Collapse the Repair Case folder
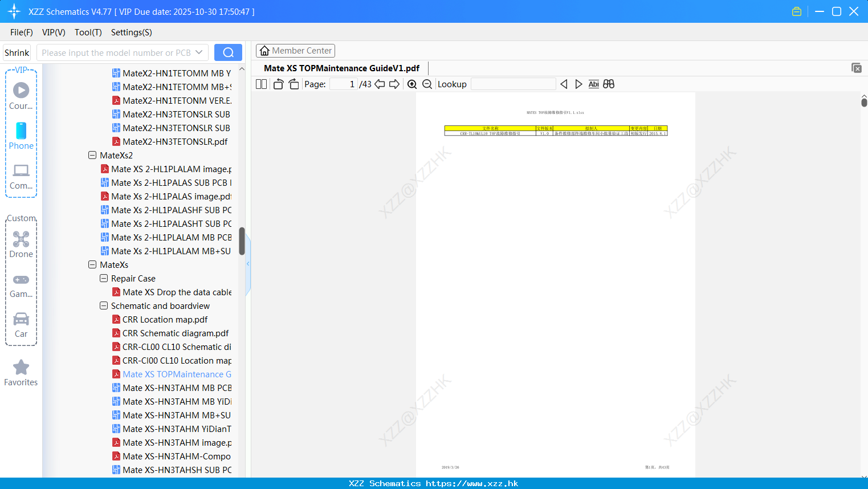The image size is (868, 489). tap(104, 278)
